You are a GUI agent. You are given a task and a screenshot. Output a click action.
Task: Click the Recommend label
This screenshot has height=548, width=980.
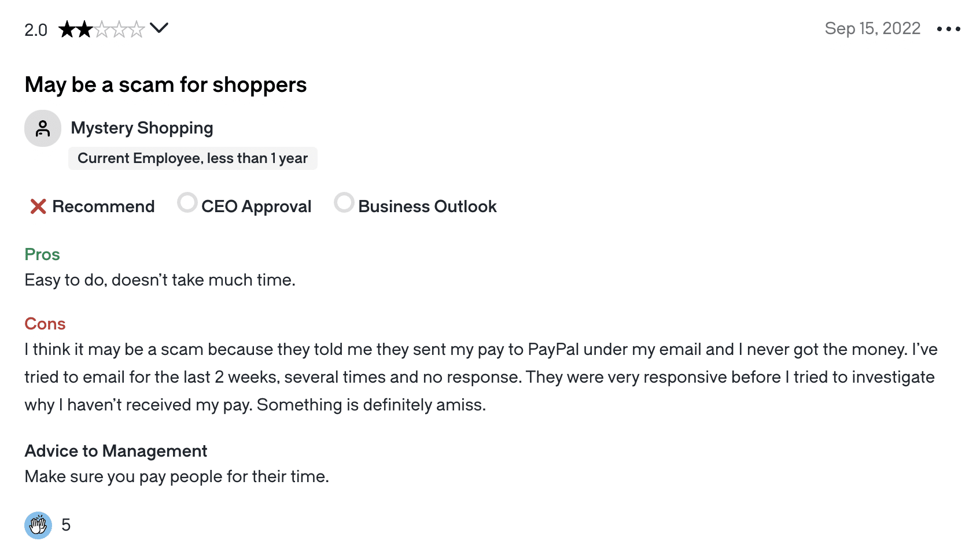pyautogui.click(x=104, y=206)
